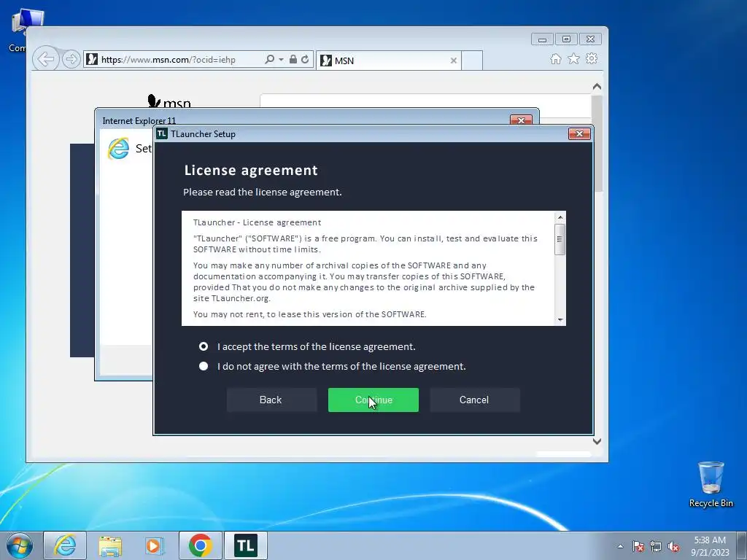Click Cancel in TLauncher Setup

coord(474,400)
